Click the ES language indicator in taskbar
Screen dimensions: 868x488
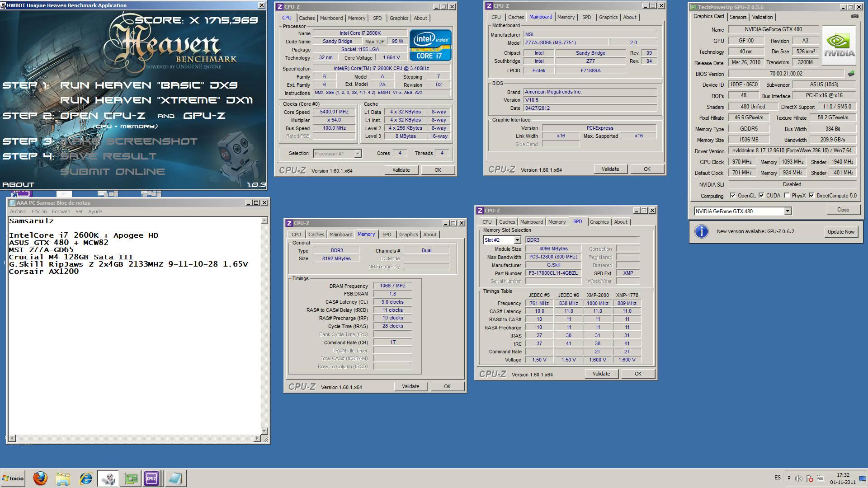pyautogui.click(x=777, y=478)
